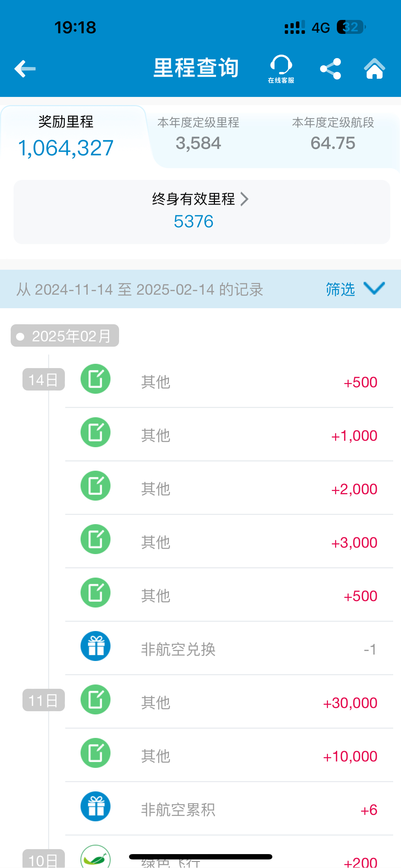Open the 其他 +3,000 record
401x868 pixels.
(x=229, y=542)
